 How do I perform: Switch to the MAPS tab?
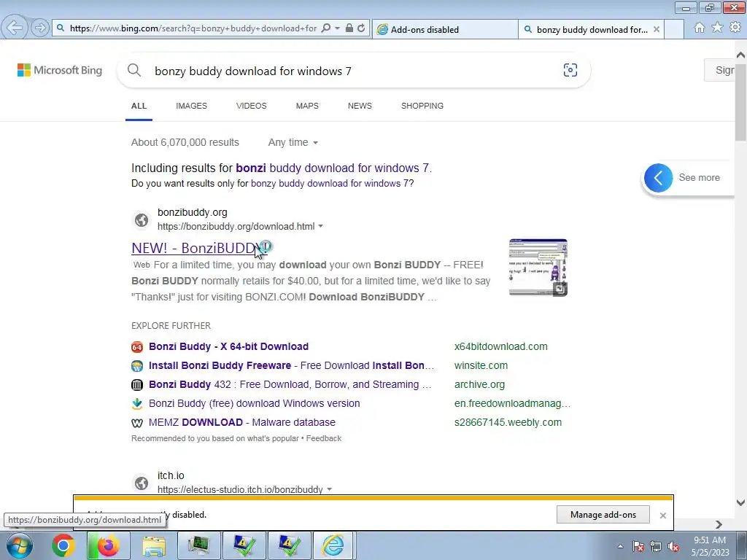(307, 106)
